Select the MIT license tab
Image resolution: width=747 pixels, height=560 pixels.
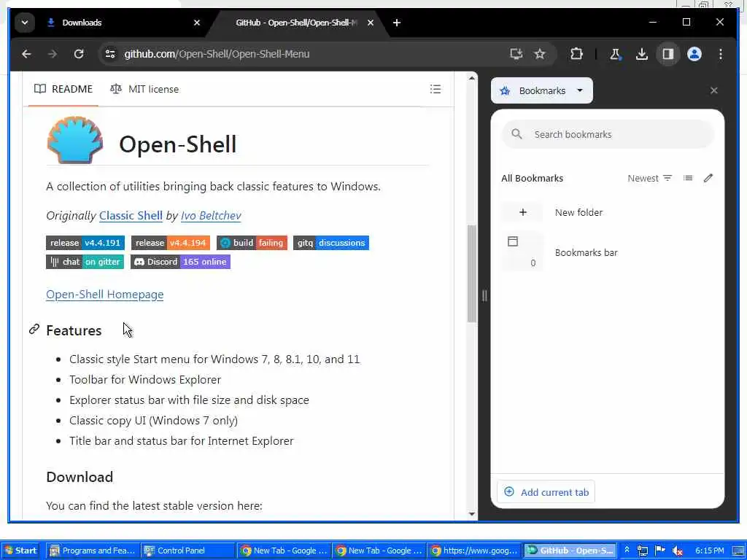144,89
